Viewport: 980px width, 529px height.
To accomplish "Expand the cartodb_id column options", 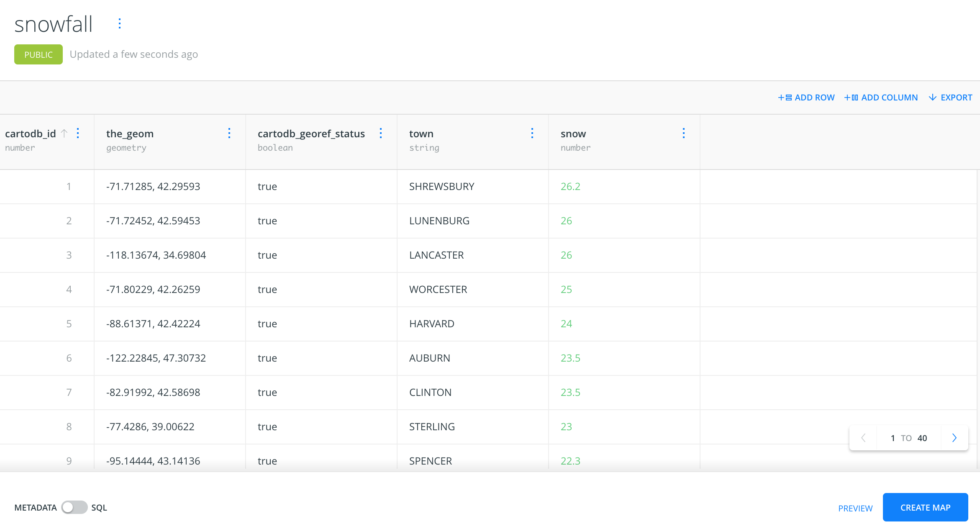I will coord(79,134).
